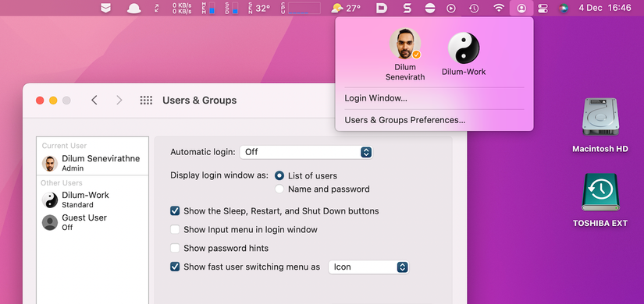Enable Show Input menu in login window

click(175, 230)
